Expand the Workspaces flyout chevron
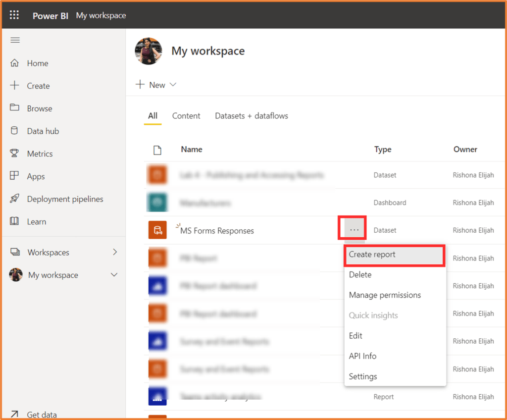Screen dimensions: 507x420 click(115, 252)
